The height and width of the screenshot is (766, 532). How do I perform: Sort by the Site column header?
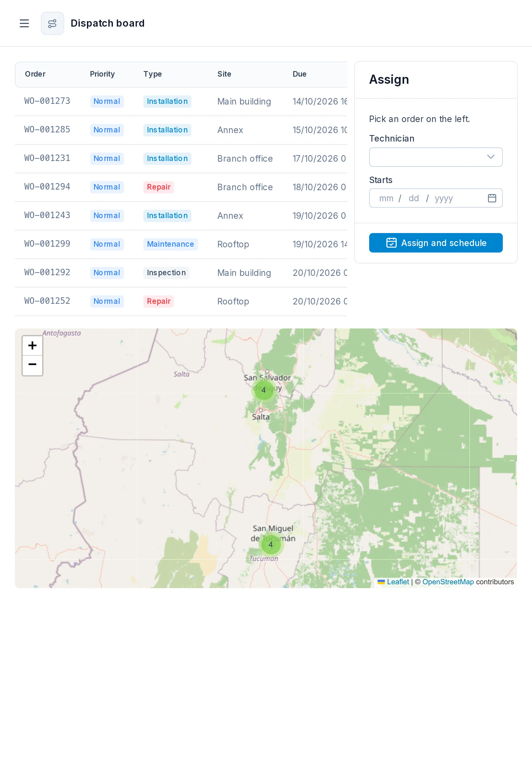(x=224, y=74)
